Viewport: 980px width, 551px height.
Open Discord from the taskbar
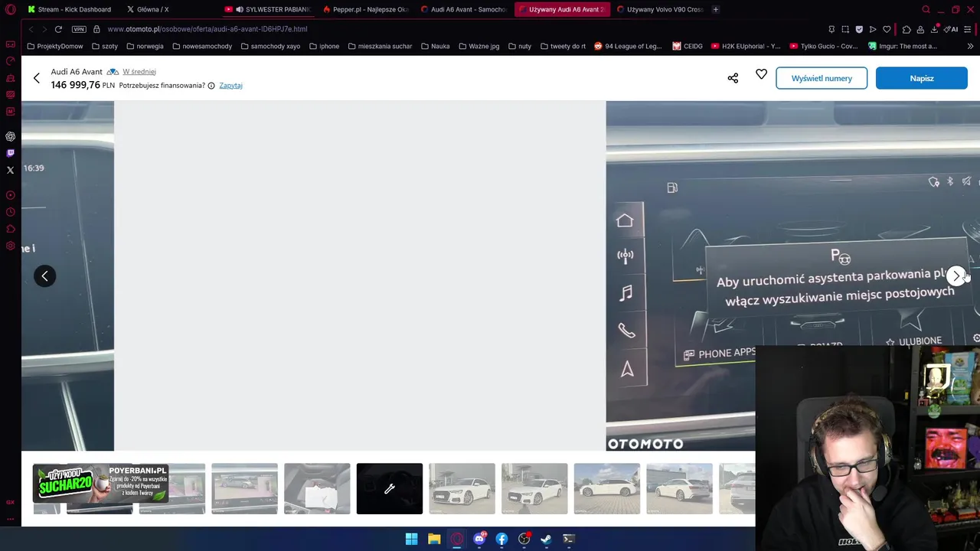coord(479,539)
